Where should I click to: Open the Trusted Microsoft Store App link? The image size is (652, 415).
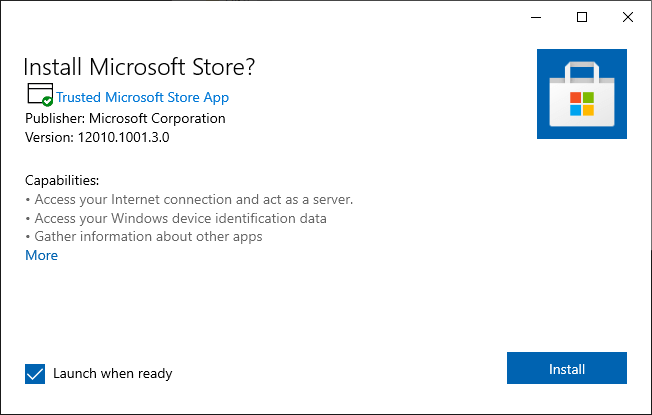click(x=142, y=97)
